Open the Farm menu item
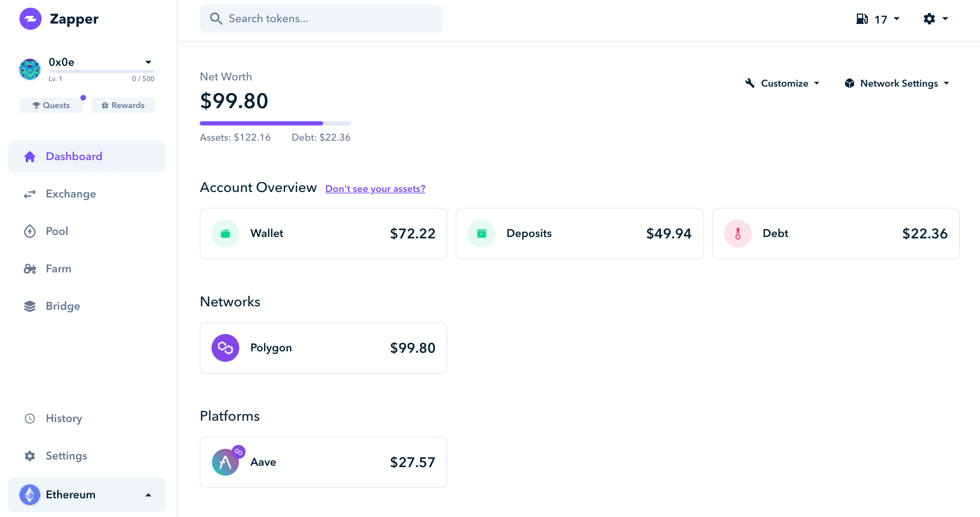 coord(87,269)
